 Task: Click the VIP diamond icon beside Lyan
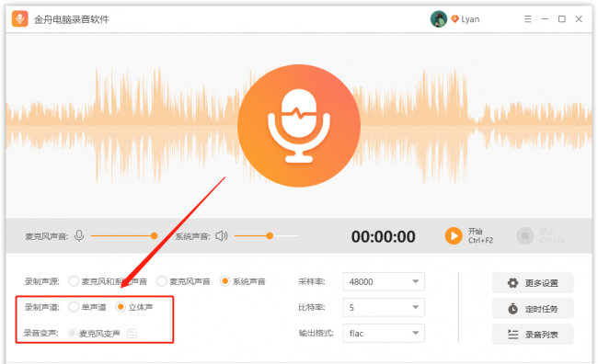454,19
